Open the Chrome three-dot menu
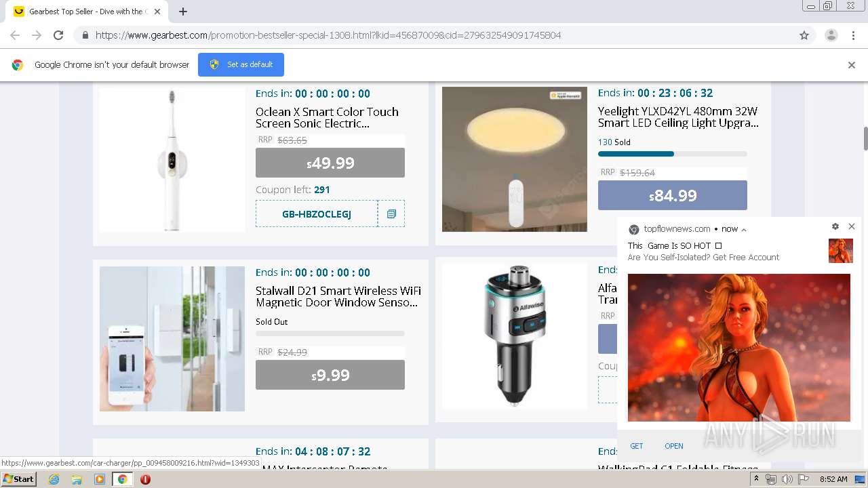Viewport: 868px width, 488px height. point(853,35)
